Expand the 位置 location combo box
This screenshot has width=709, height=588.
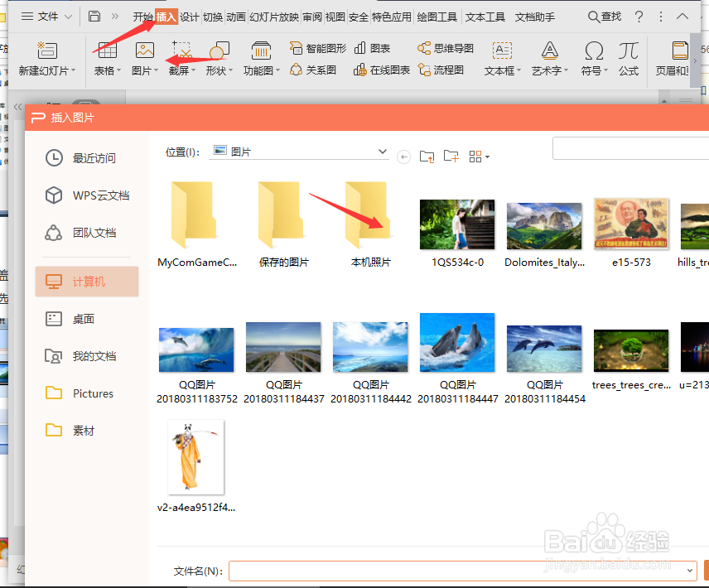[x=298, y=152]
